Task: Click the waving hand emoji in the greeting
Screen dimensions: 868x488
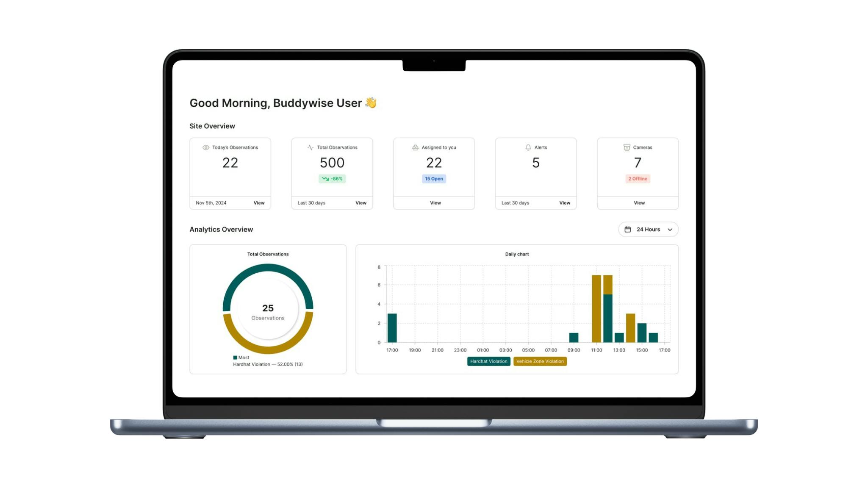Action: point(371,103)
